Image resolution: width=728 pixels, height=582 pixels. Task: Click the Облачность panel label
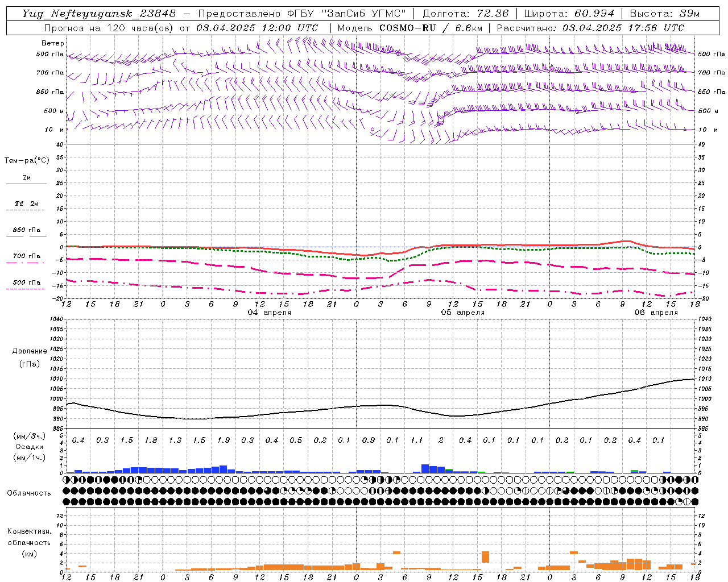point(29,493)
